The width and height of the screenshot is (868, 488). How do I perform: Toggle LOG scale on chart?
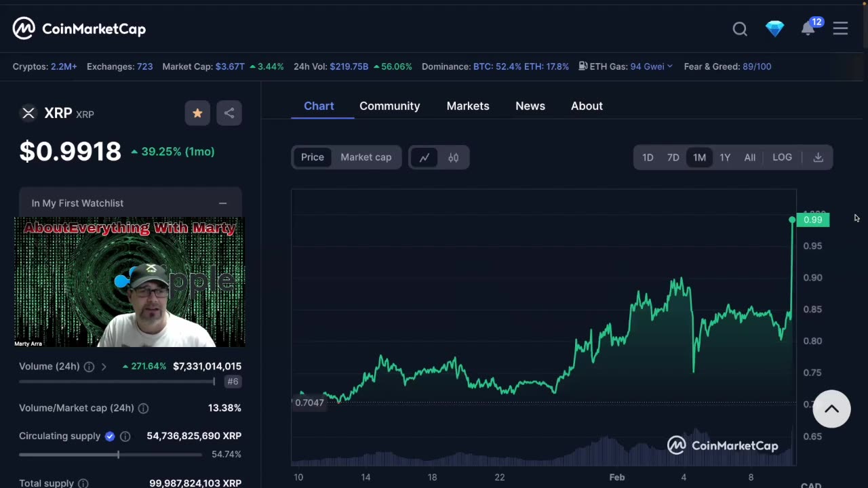click(782, 157)
